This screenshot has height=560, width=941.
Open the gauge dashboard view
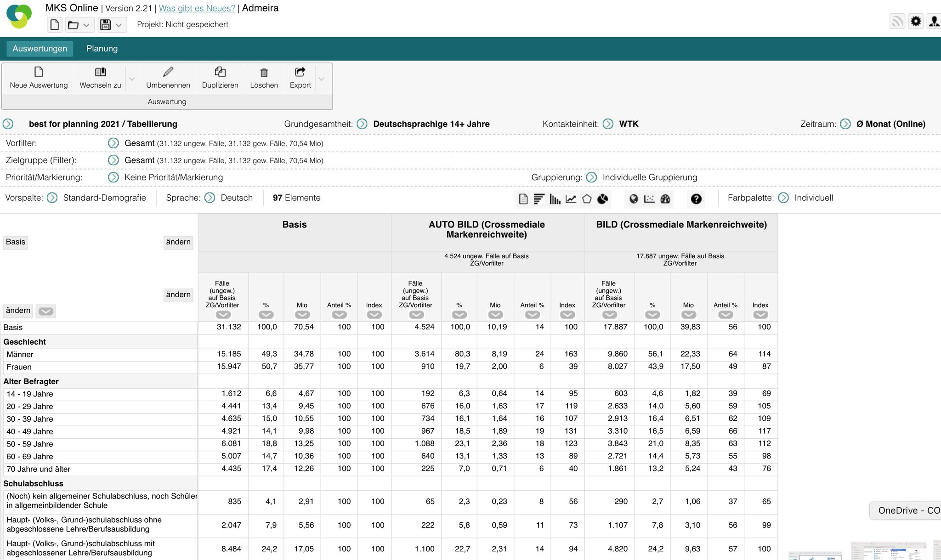click(665, 199)
